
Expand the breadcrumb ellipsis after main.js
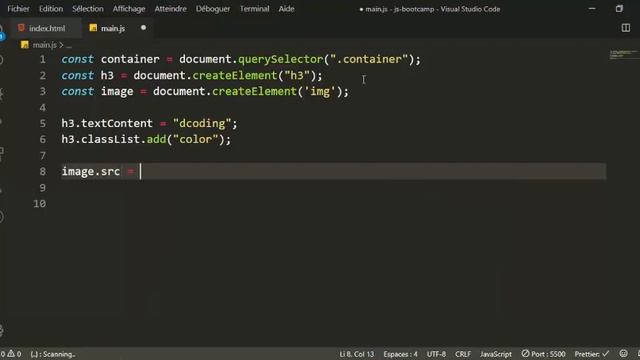(x=69, y=45)
